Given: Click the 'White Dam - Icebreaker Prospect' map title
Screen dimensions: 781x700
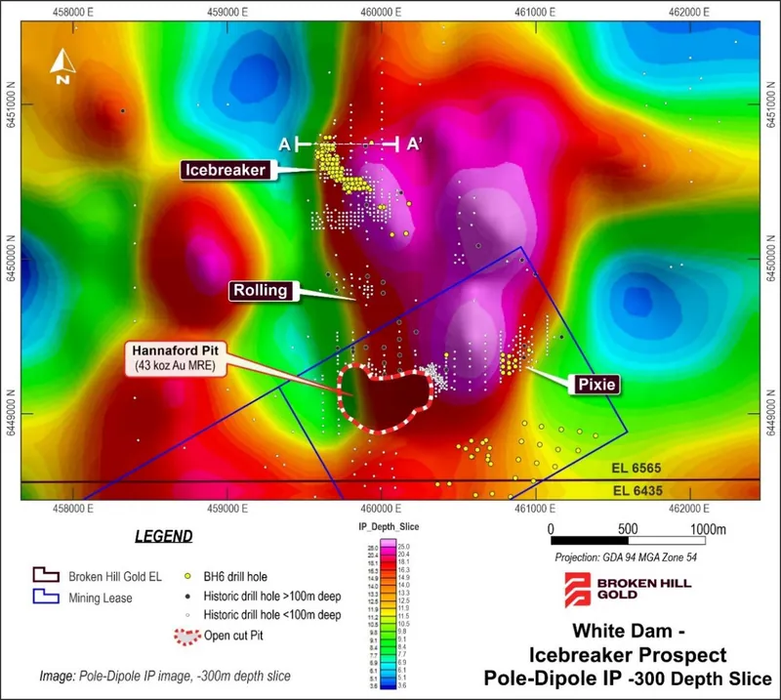Looking at the screenshot, I should click(x=628, y=642).
